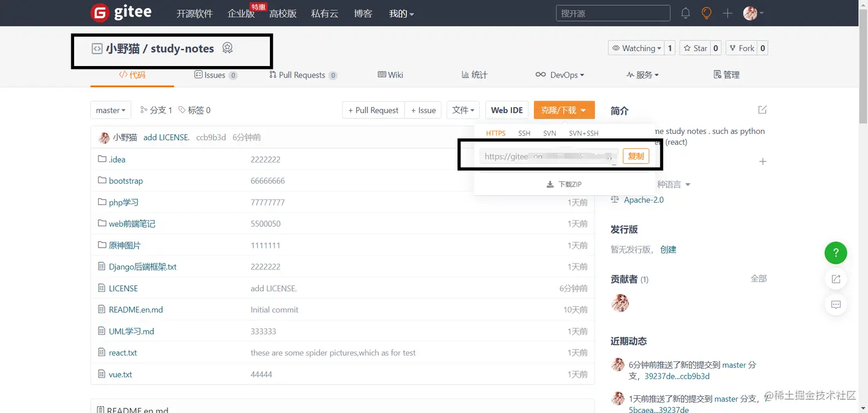Toggle the 克隆/下载 dropdown
This screenshot has height=413, width=868.
coord(564,110)
